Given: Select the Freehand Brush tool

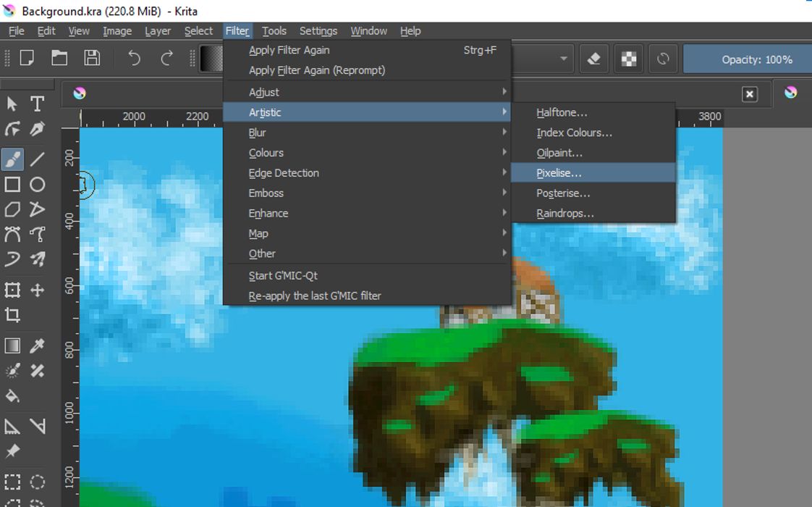Looking at the screenshot, I should (12, 159).
